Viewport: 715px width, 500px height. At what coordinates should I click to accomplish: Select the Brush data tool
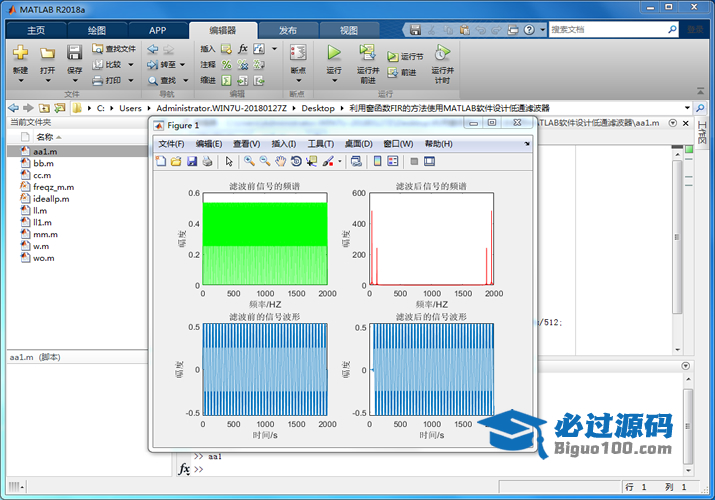[x=328, y=161]
